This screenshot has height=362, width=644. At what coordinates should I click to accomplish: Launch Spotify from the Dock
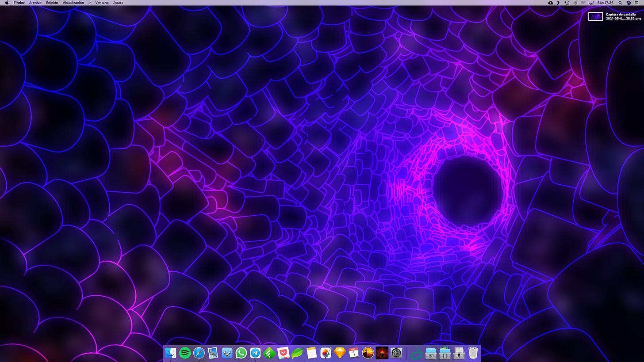pyautogui.click(x=185, y=353)
